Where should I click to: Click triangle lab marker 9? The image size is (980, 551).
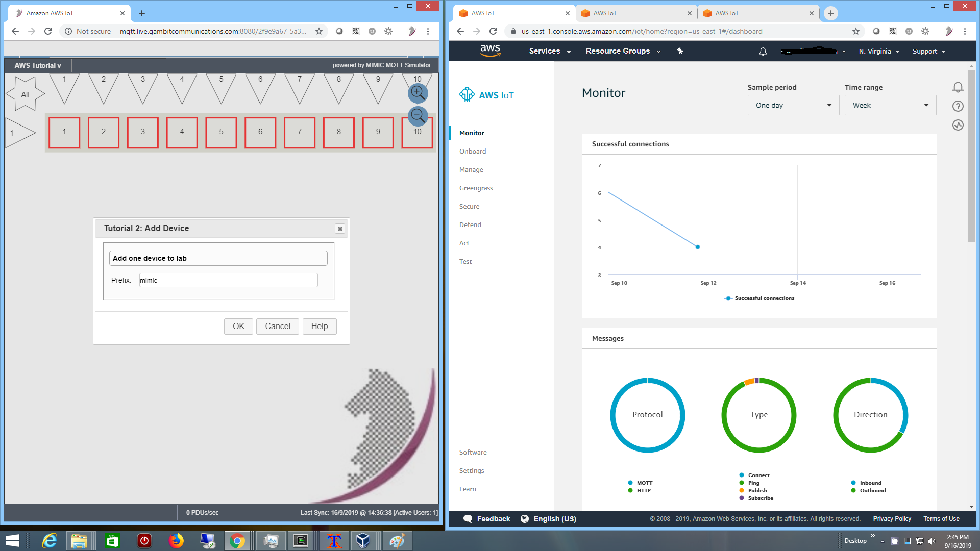(378, 89)
